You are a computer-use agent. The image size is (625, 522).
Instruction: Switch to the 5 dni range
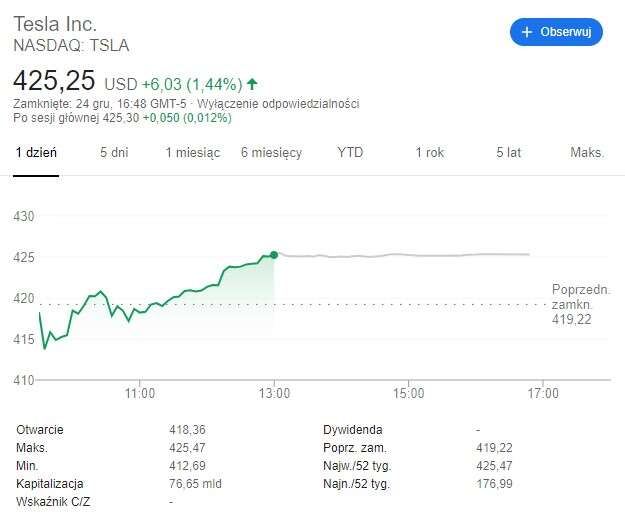coord(114,153)
